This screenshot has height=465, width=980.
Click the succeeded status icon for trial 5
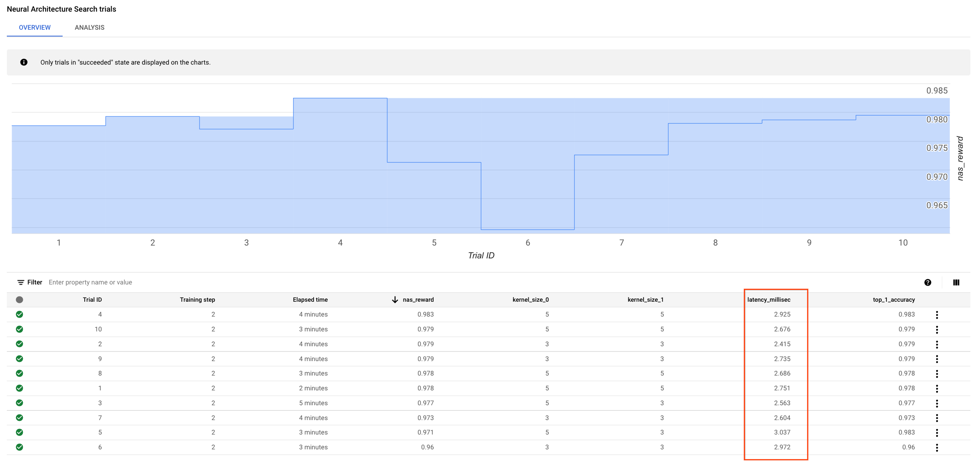tap(19, 433)
